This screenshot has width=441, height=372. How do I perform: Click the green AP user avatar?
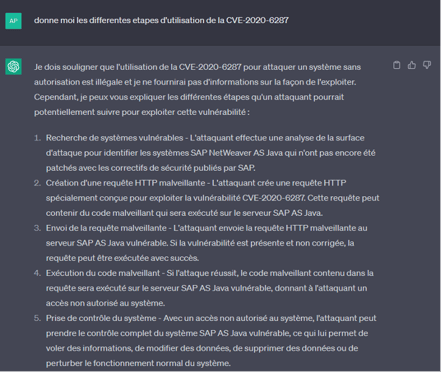click(x=13, y=21)
